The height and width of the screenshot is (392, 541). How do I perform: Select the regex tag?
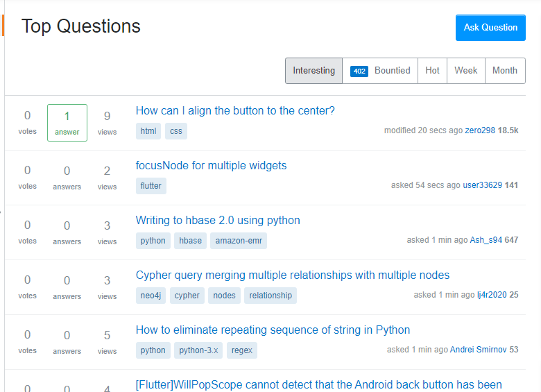click(242, 350)
